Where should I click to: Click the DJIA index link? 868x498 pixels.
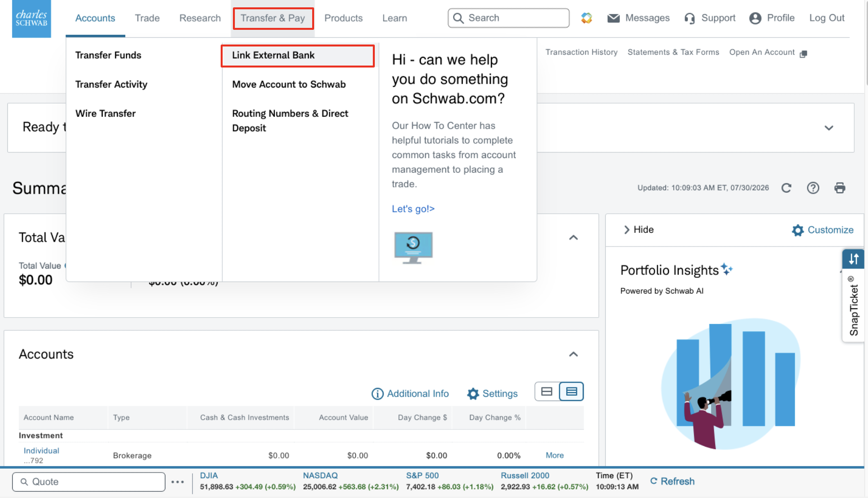click(209, 475)
